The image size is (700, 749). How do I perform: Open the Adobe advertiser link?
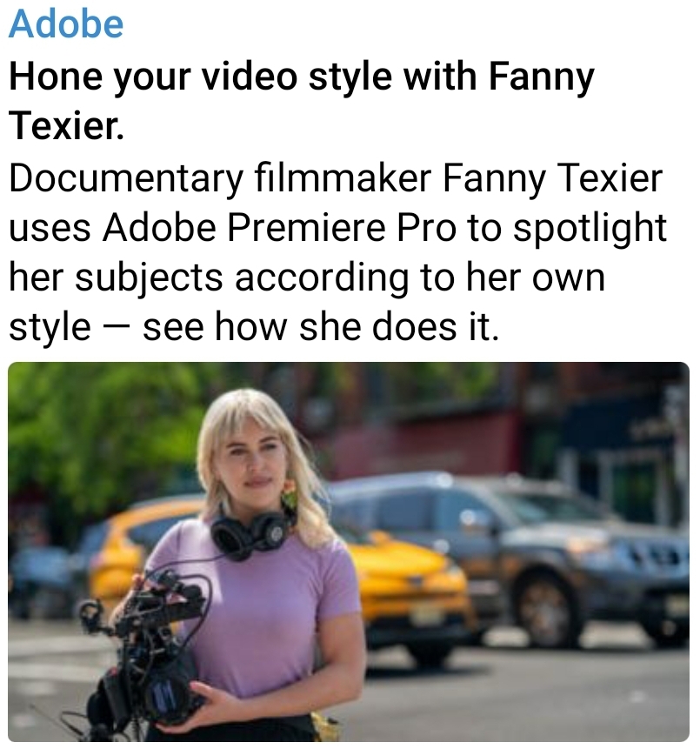point(66,24)
